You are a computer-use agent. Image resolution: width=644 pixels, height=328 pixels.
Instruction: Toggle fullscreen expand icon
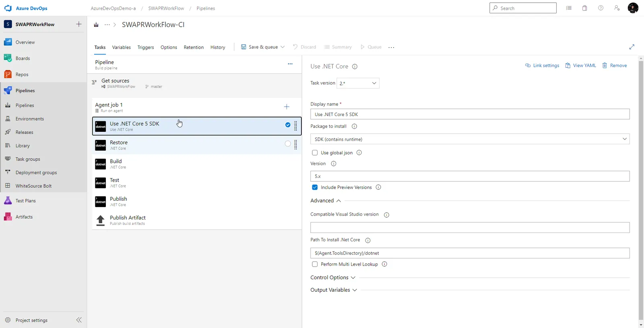[632, 47]
